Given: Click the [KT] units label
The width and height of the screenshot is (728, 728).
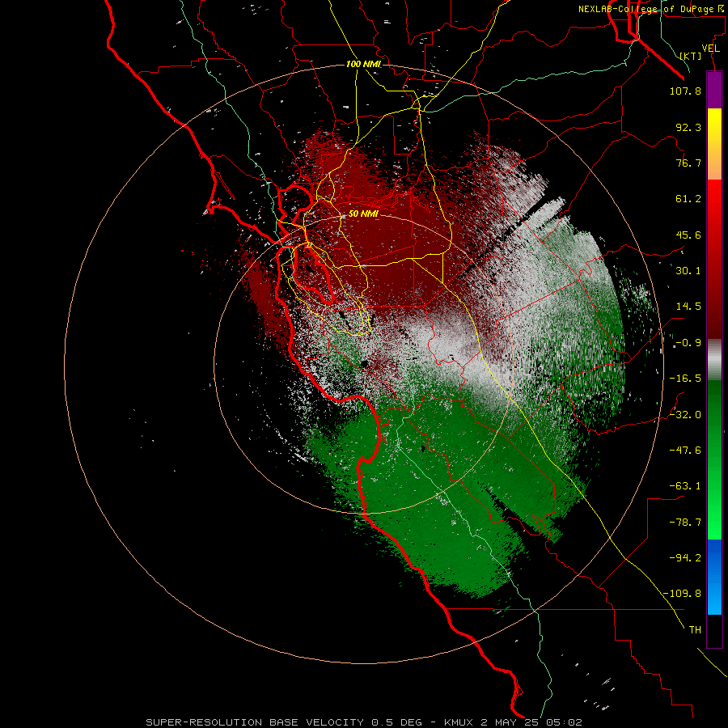Looking at the screenshot, I should (x=691, y=56).
